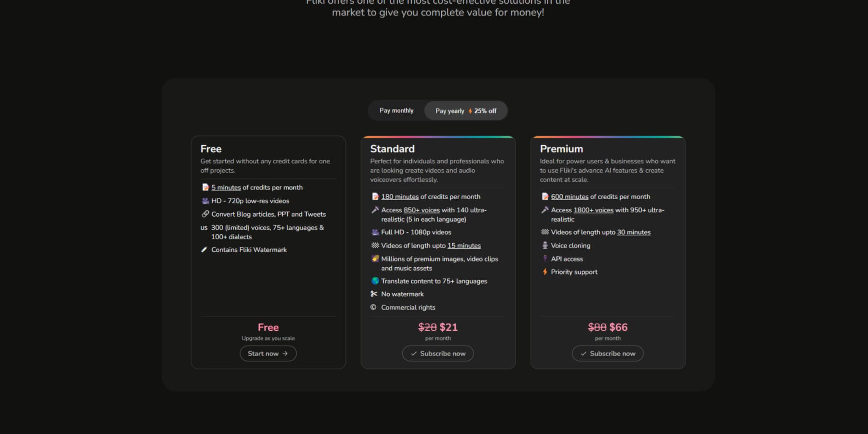Click the 180 minutes credits link
This screenshot has height=434, width=868.
click(400, 196)
